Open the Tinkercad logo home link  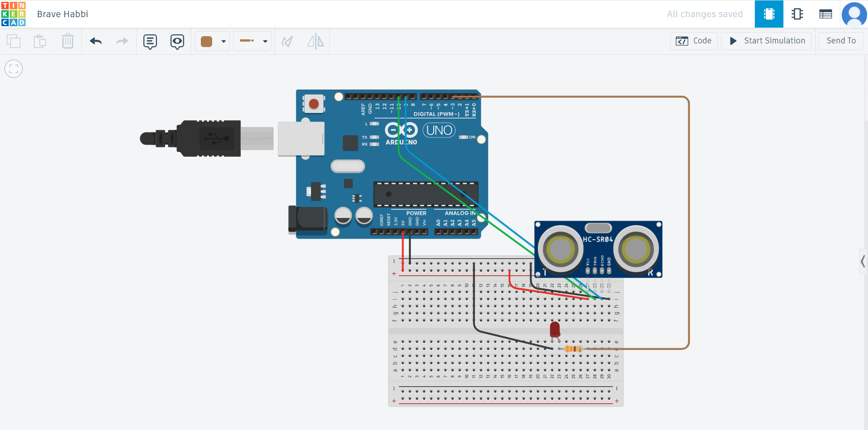[14, 14]
